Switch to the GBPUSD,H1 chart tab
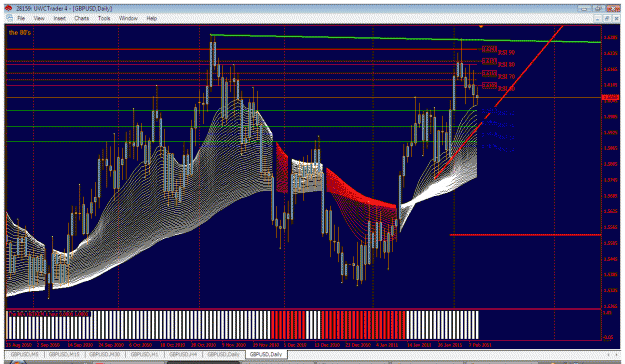The width and height of the screenshot is (625, 364). click(x=144, y=354)
